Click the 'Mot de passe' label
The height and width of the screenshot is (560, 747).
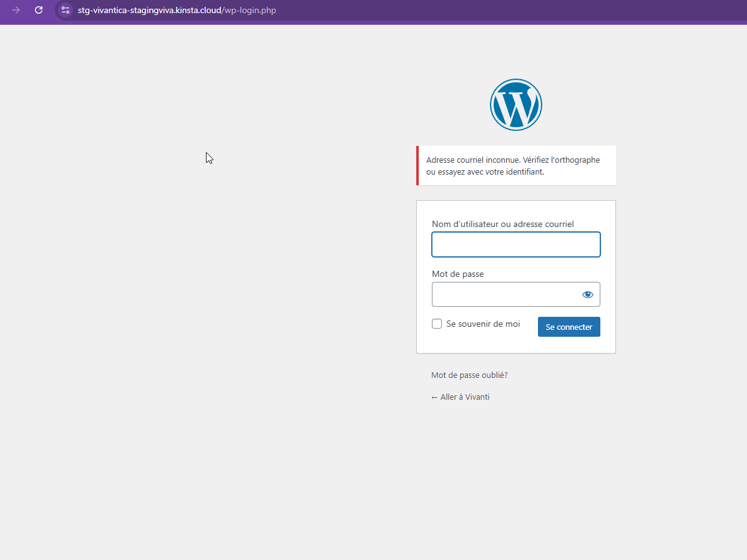coord(458,274)
